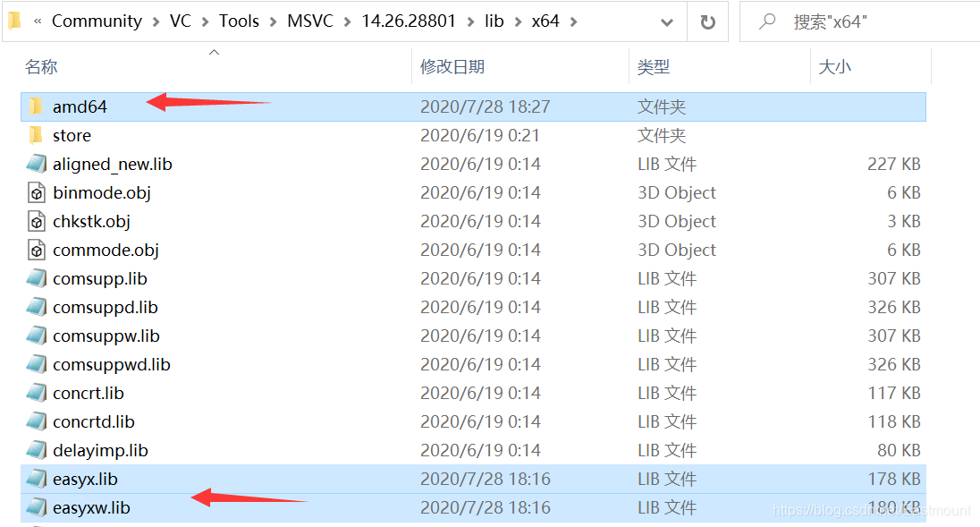The image size is (980, 527).
Task: Show hidden breadcrumb path with « chevron
Action: [x=38, y=21]
